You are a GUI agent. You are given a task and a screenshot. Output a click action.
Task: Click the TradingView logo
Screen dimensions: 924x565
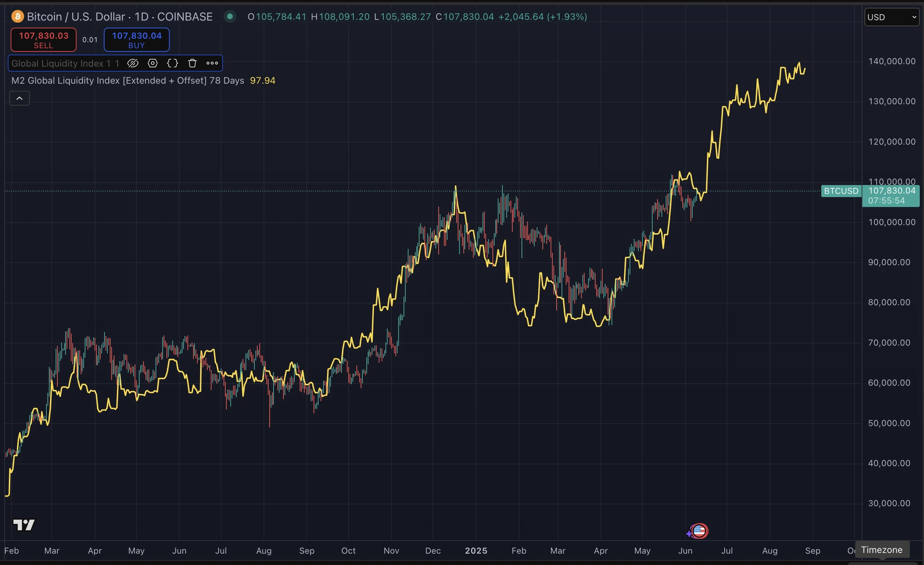coord(24,525)
